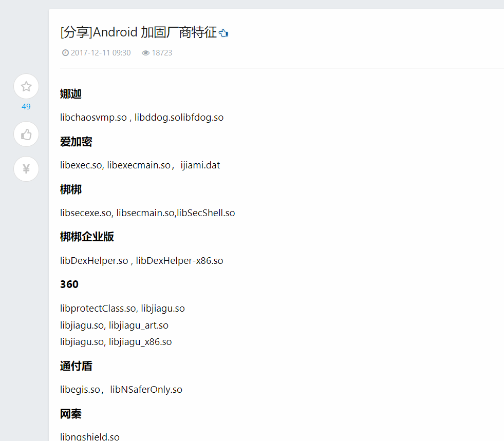Click the clock icon near the post date
Image resolution: width=504 pixels, height=441 pixels.
65,53
